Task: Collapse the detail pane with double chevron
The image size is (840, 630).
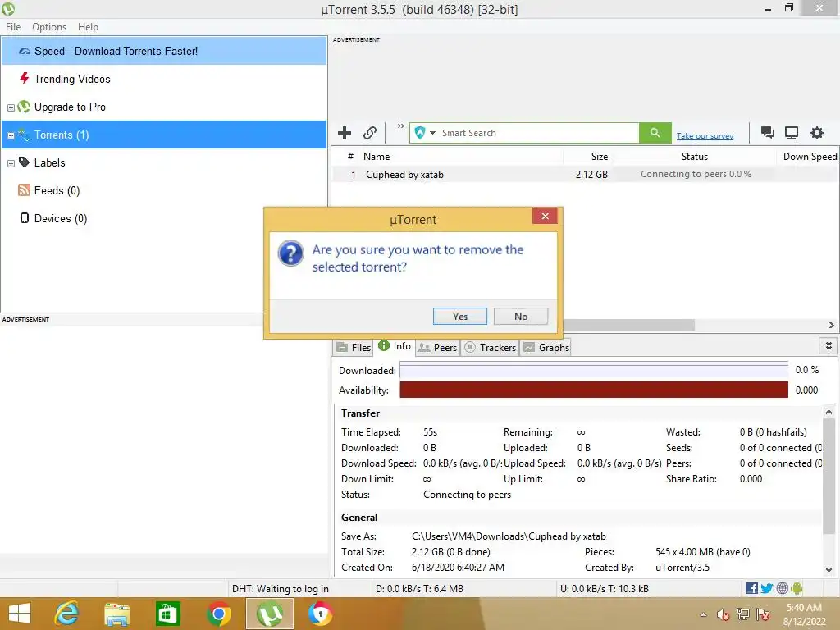Action: point(829,346)
